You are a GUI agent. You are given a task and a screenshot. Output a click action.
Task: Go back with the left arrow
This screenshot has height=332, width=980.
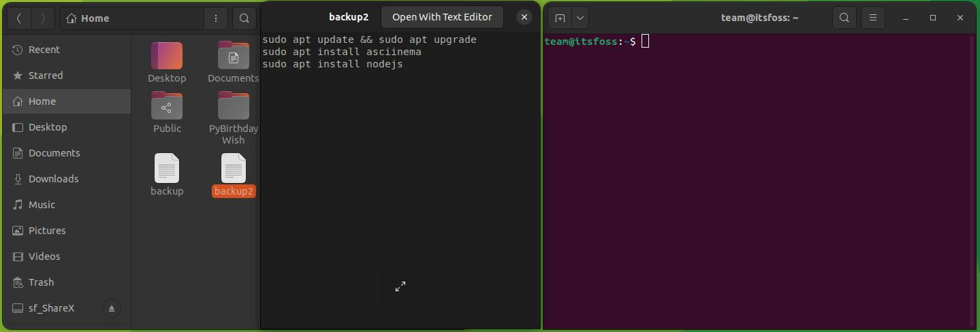19,18
